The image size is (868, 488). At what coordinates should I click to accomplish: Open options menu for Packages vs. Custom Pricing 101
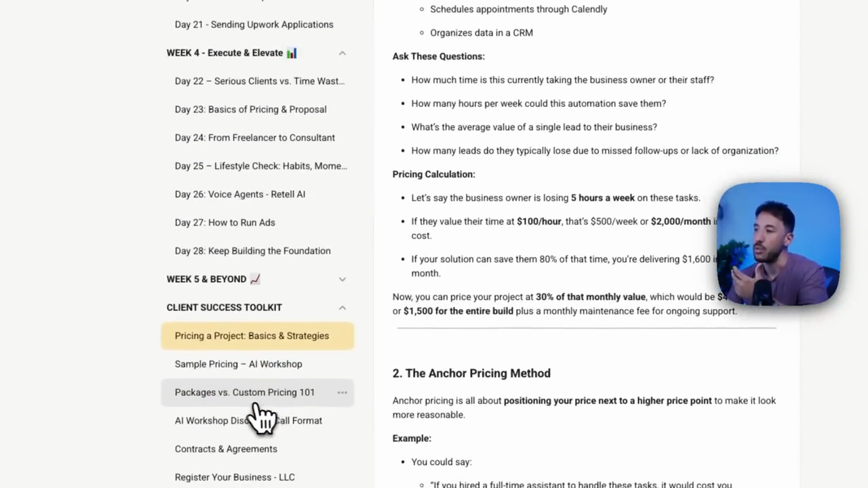tap(342, 392)
